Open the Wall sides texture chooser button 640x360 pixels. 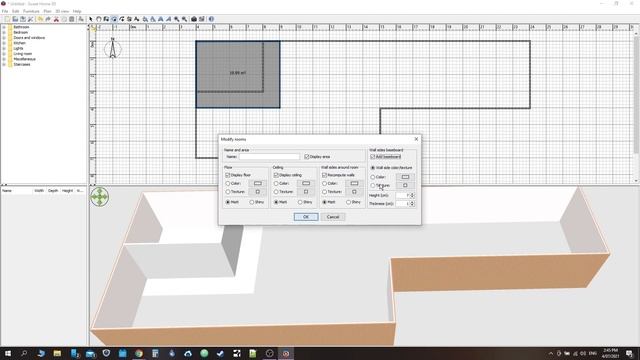pyautogui.click(x=354, y=191)
